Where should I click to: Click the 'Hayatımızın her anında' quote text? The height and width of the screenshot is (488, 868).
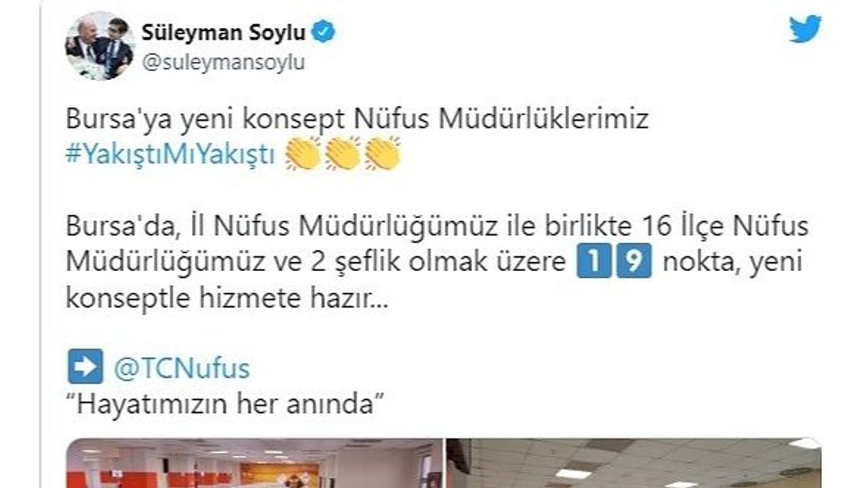pyautogui.click(x=226, y=405)
